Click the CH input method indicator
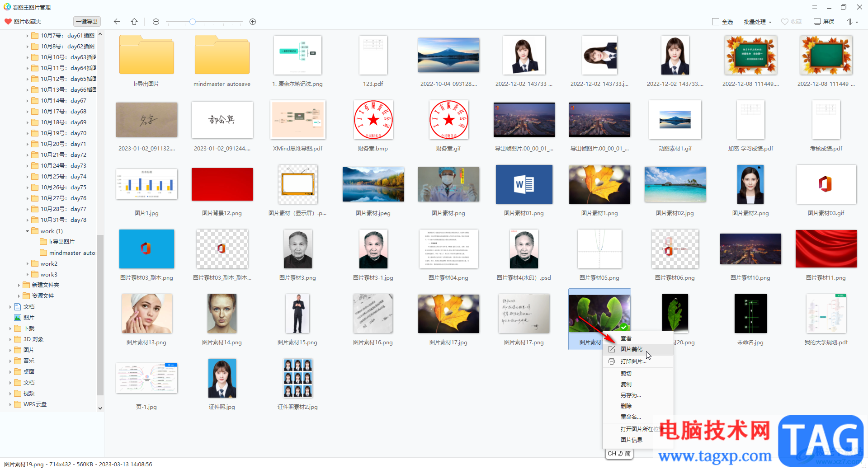The image size is (868, 469). [x=619, y=454]
